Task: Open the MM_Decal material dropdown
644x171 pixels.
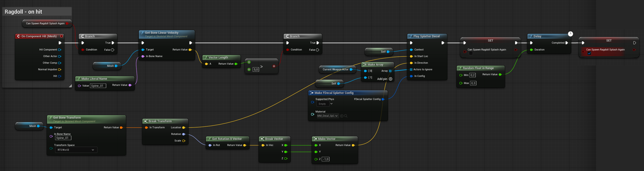Action: tap(328, 116)
